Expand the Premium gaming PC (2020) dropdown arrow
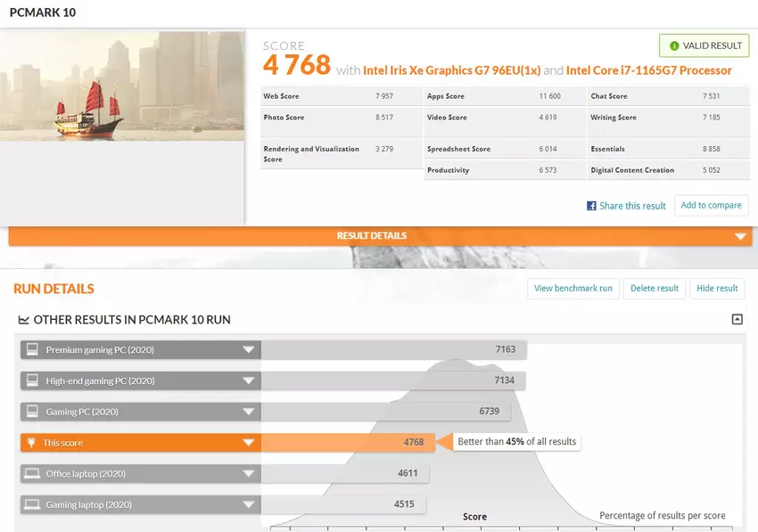This screenshot has width=758, height=532. pos(249,350)
